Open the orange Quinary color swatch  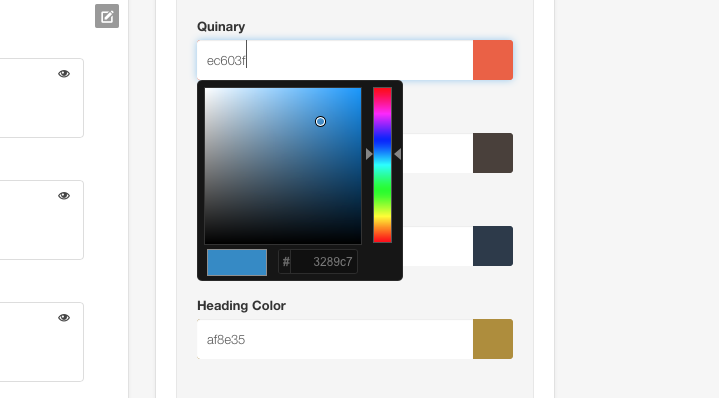493,60
